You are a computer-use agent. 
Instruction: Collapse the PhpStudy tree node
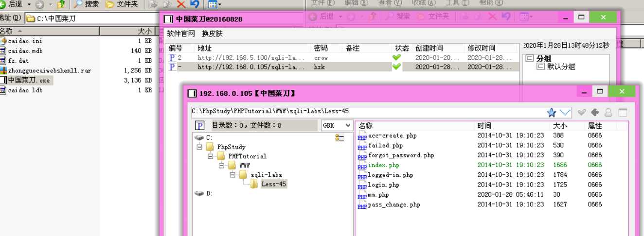pos(199,147)
